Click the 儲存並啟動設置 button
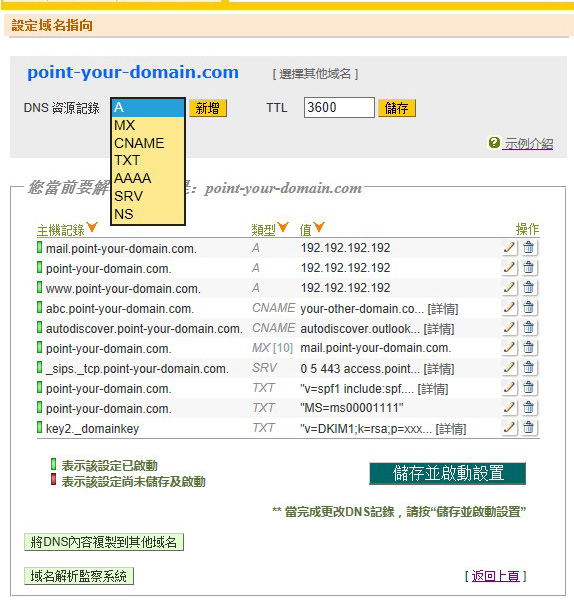The image size is (574, 612). pos(448,473)
